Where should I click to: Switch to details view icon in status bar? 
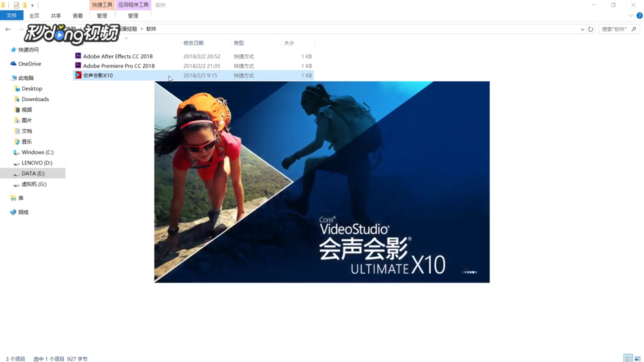tap(628, 358)
